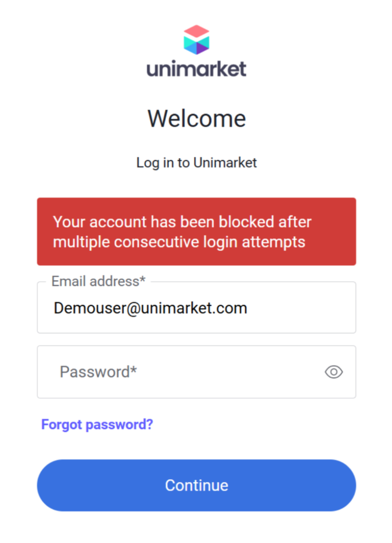This screenshot has width=392, height=543.
Task: Click the 'Password*' placeholder text
Action: (98, 372)
